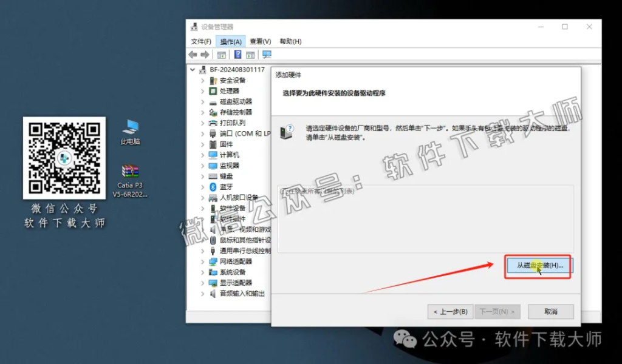Viewport: 622px width, 364px height.
Task: Open the 查看(V) menu
Action: pyautogui.click(x=259, y=41)
